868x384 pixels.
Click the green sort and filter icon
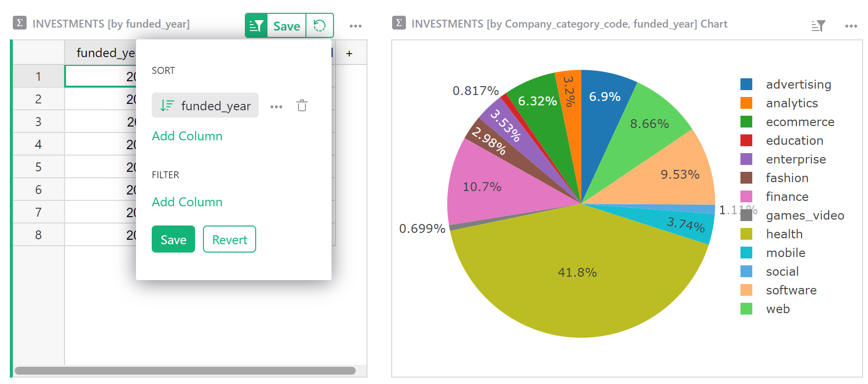pos(256,26)
